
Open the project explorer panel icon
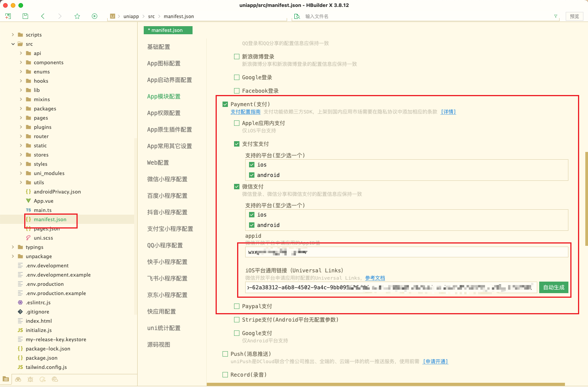6,379
